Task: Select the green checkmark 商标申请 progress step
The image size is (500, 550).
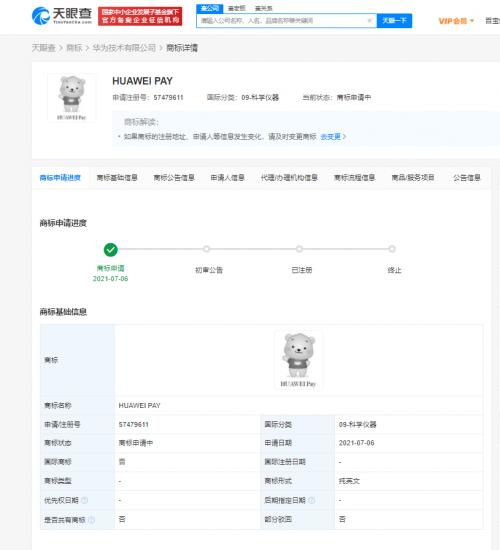Action: click(111, 250)
